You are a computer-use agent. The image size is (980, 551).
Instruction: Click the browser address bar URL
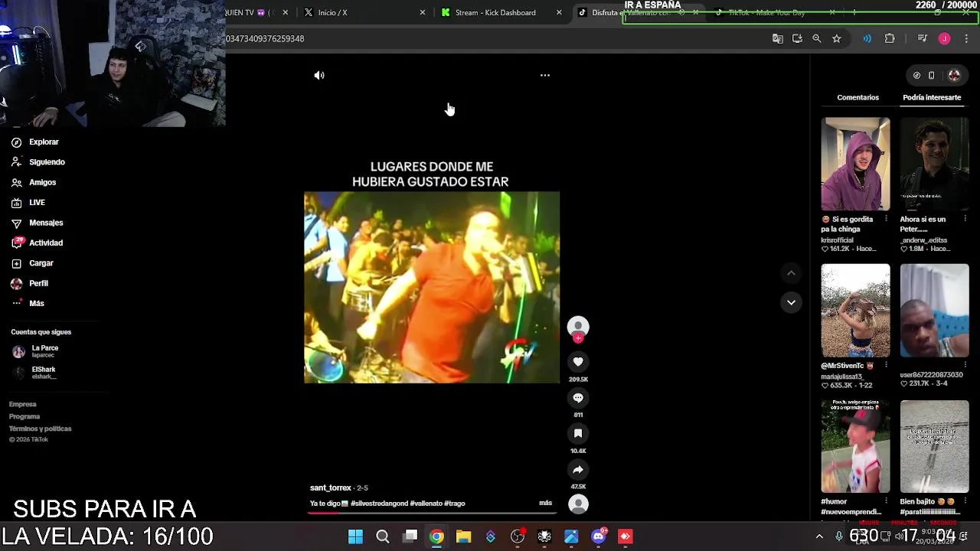pyautogui.click(x=265, y=38)
